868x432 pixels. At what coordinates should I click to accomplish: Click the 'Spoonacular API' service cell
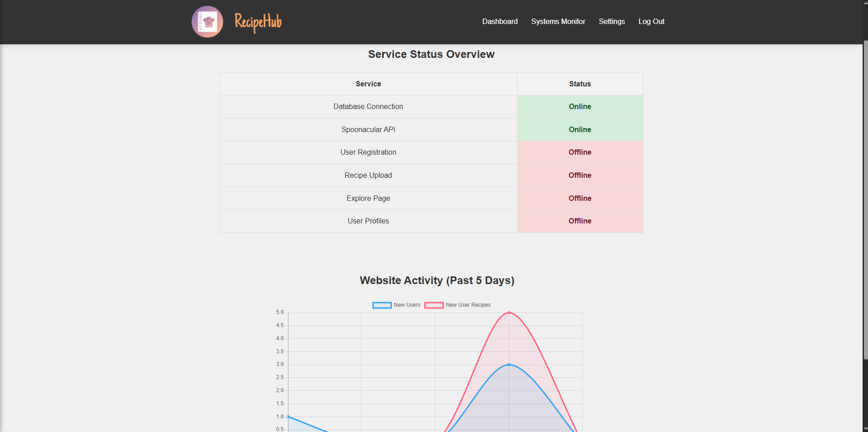coord(369,130)
